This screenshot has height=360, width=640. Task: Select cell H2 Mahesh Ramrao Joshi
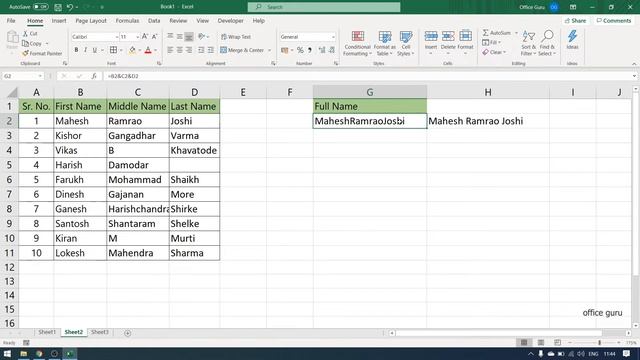click(x=488, y=121)
